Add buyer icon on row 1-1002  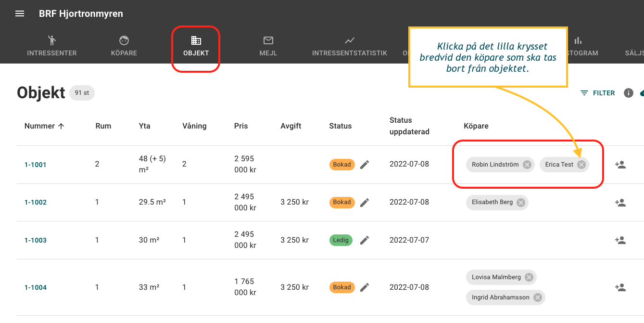(620, 203)
